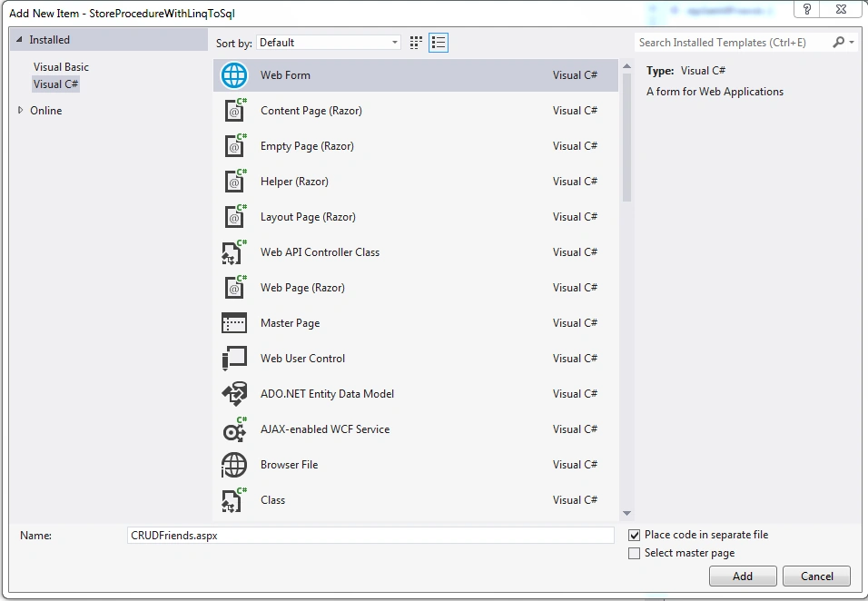Click the Web API Controller Class icon
Screen dimensions: 868x601
click(x=235, y=251)
